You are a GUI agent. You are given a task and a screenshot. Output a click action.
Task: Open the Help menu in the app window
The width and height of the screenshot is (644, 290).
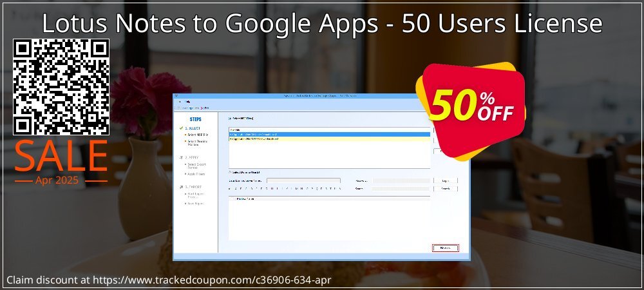pos(187,101)
